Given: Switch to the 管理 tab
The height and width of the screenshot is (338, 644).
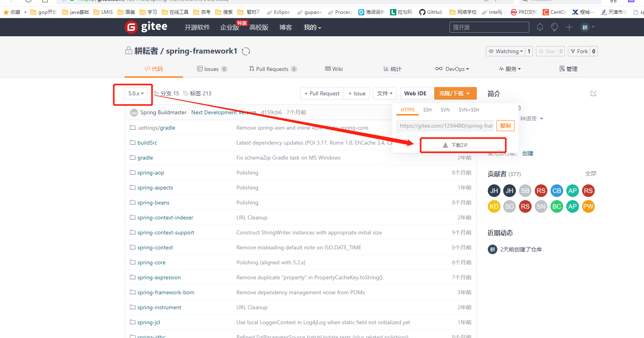Looking at the screenshot, I should [568, 69].
